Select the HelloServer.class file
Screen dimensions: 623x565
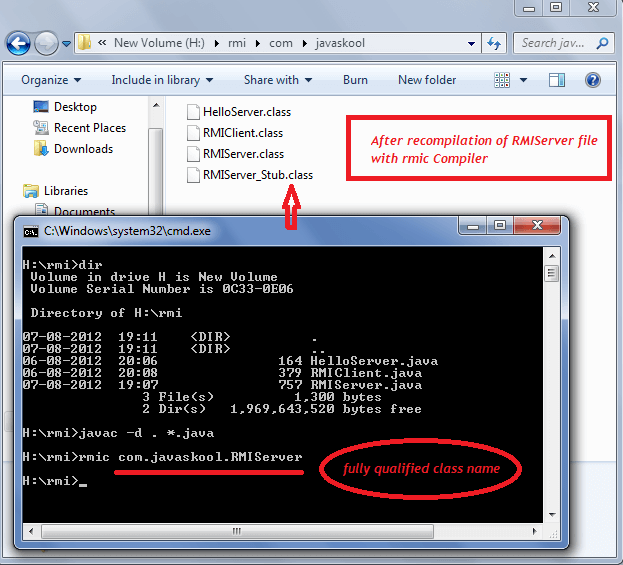(244, 113)
